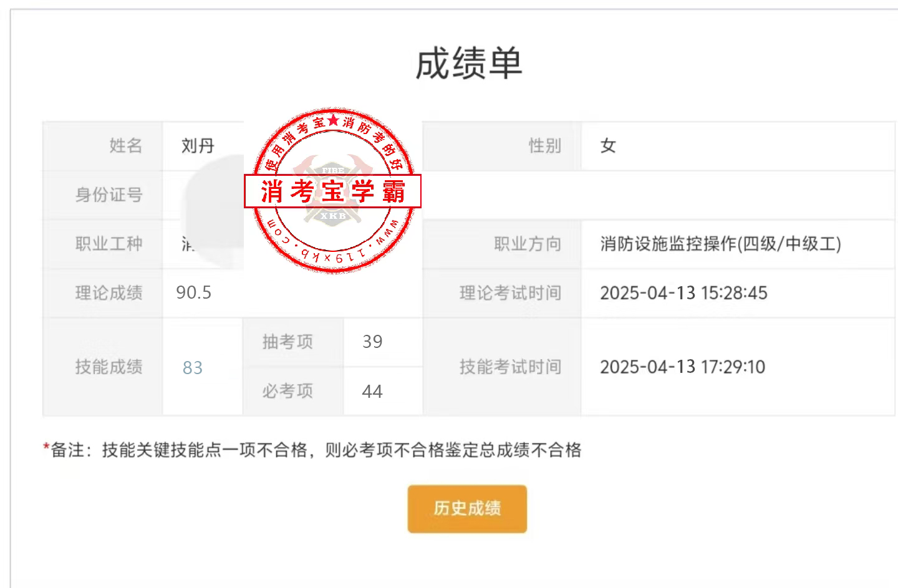Image resolution: width=898 pixels, height=588 pixels.
Task: Select the 理论考试时间 label cell
Action: coord(502,293)
